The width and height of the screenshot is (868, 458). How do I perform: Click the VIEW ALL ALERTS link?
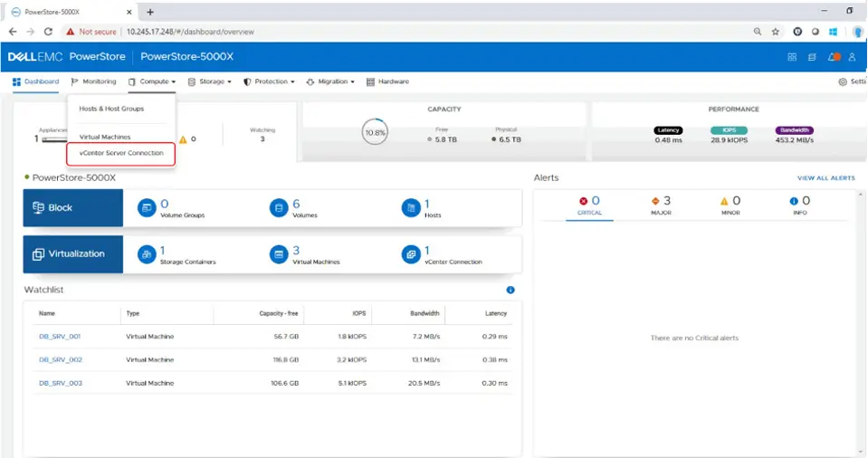[825, 178]
